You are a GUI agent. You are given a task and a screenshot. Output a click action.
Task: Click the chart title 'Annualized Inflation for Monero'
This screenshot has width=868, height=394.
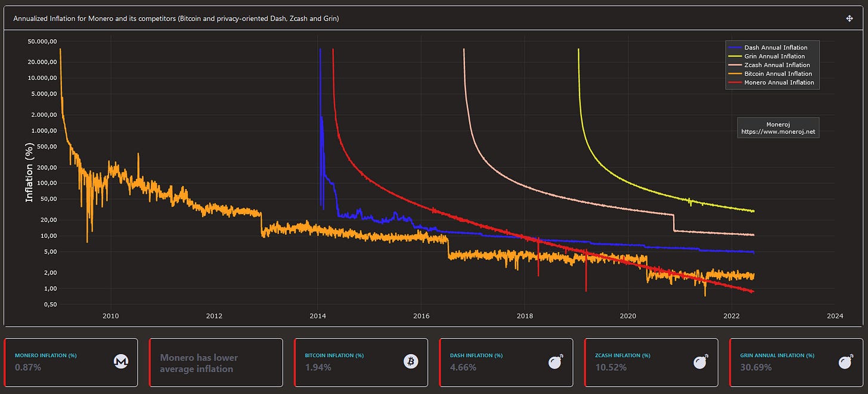(176, 18)
